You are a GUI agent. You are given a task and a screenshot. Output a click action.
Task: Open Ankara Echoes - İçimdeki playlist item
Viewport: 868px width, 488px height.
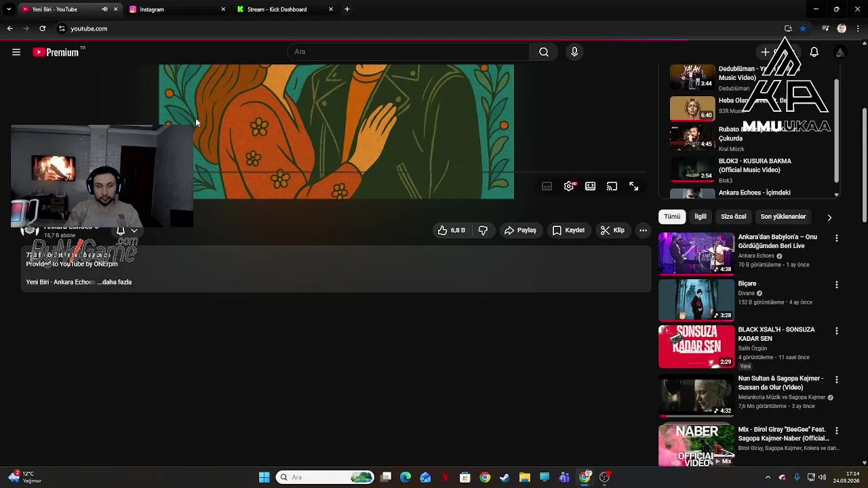754,192
